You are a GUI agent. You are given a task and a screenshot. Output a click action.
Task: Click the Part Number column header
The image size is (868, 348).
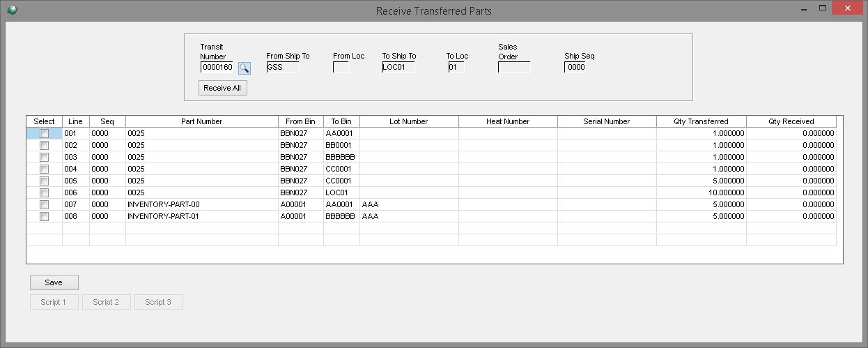201,121
